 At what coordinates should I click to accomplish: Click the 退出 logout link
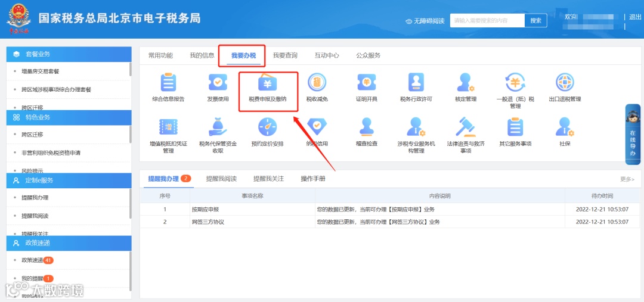pos(635,17)
